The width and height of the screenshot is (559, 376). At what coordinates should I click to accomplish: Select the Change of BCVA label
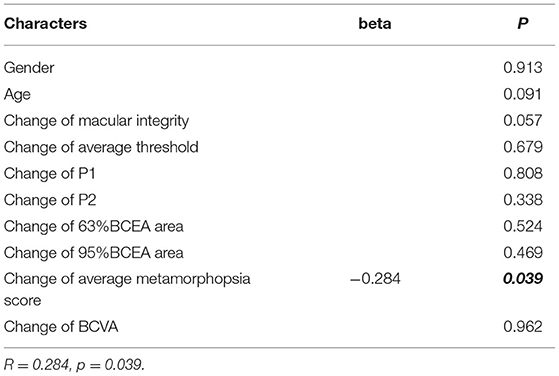61,326
